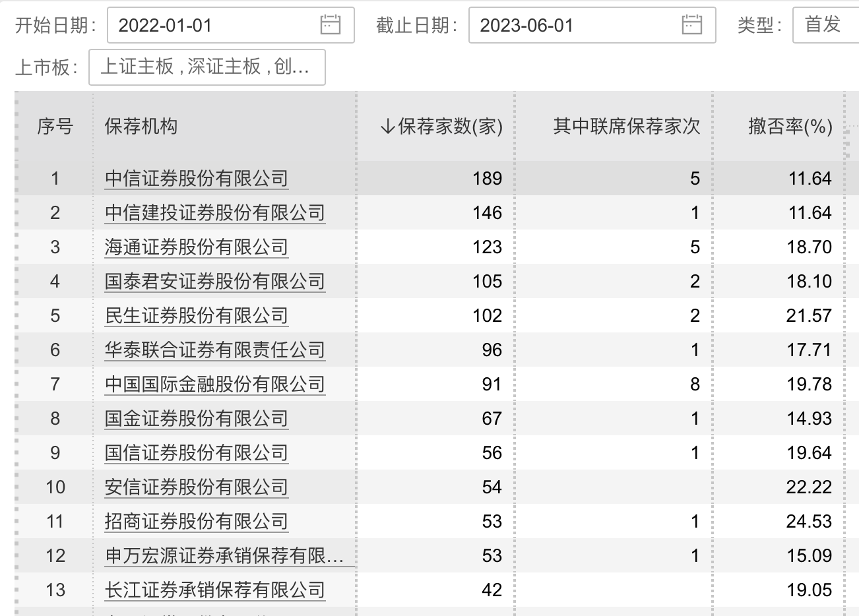Select the 91 count for 中国国际金融
859x616 pixels.
click(492, 385)
